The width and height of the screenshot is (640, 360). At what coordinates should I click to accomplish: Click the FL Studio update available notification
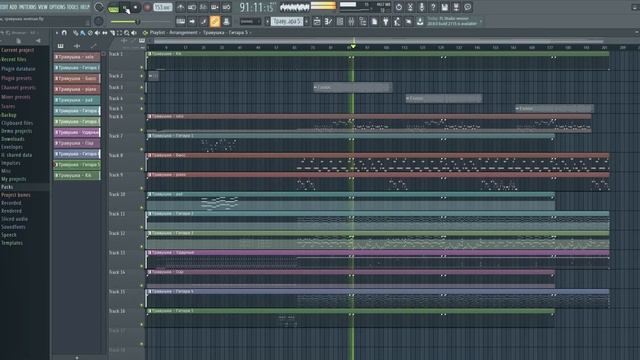(x=452, y=21)
